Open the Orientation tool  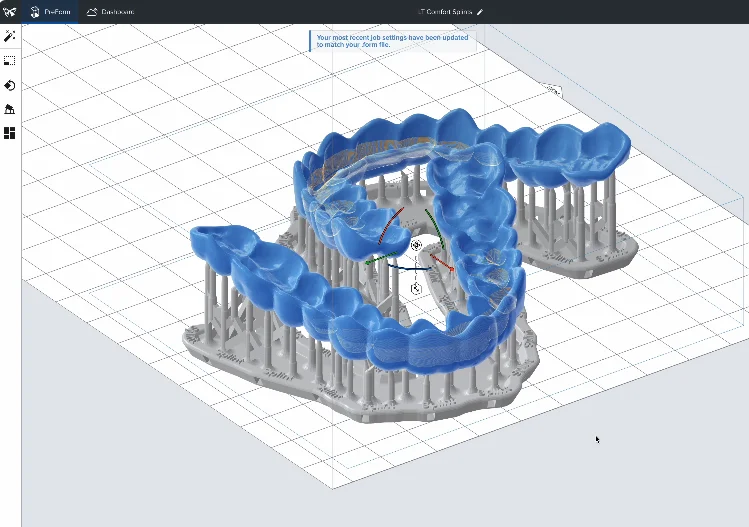click(x=10, y=86)
